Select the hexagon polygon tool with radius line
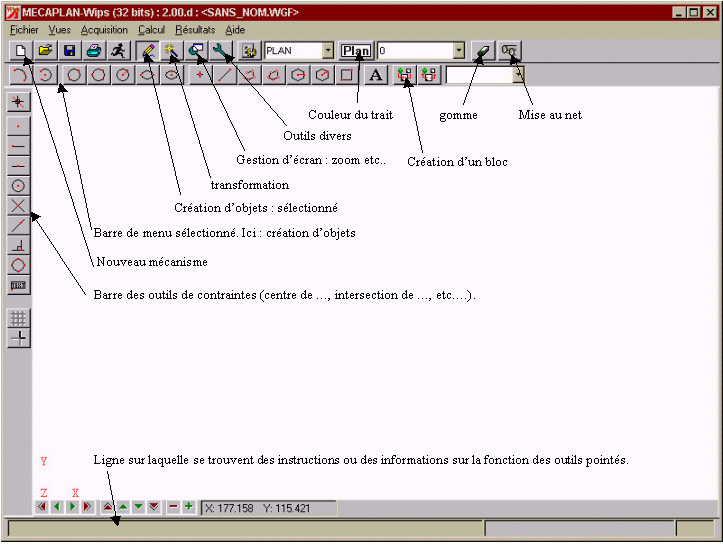 (322, 75)
